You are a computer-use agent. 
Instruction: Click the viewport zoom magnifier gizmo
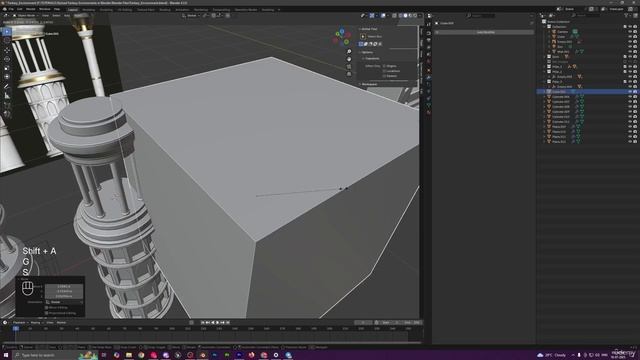click(x=349, y=52)
